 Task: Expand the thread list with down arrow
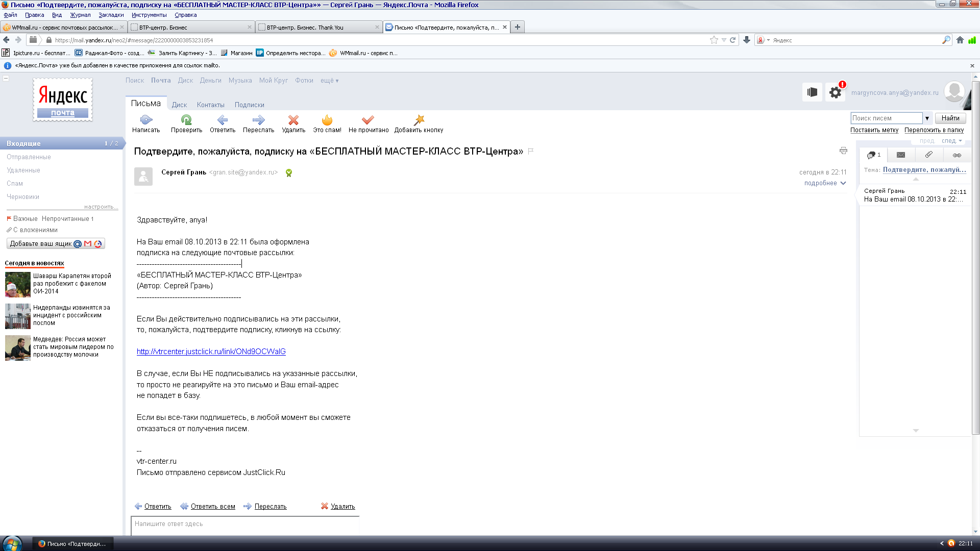tap(916, 431)
